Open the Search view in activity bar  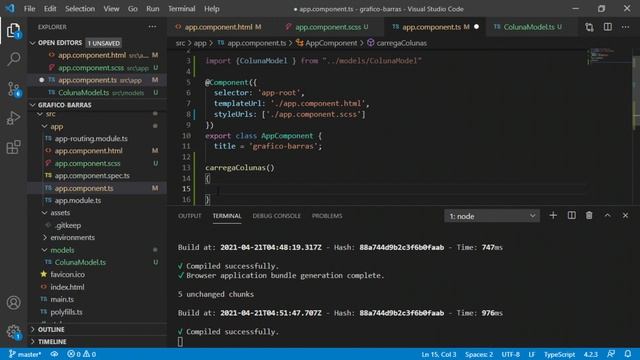tap(13, 59)
